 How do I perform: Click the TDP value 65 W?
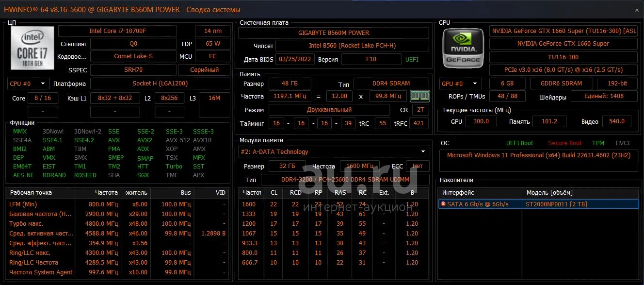click(213, 43)
